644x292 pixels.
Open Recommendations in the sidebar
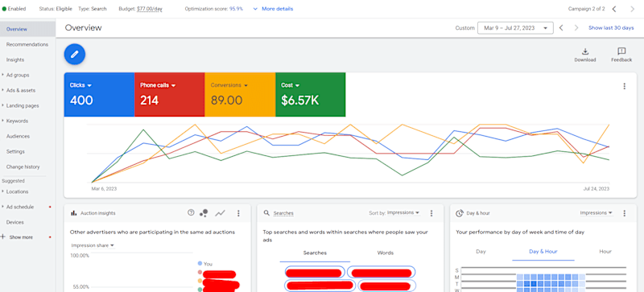pos(27,44)
